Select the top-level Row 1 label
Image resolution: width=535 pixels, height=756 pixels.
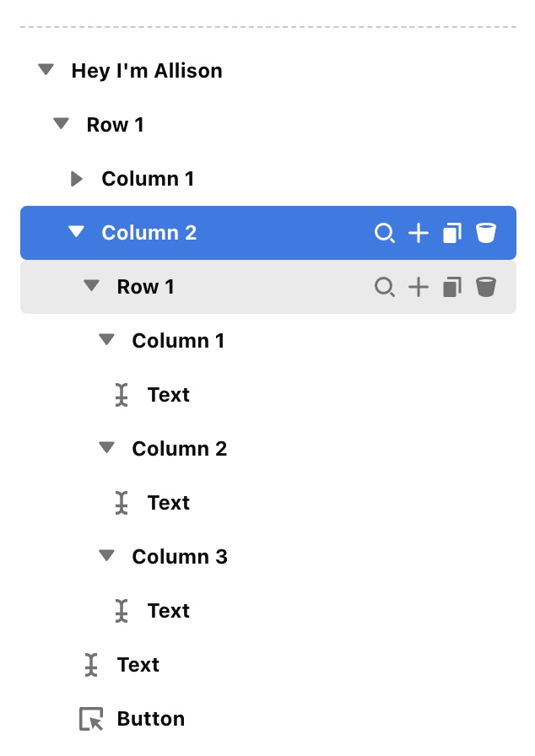(115, 125)
